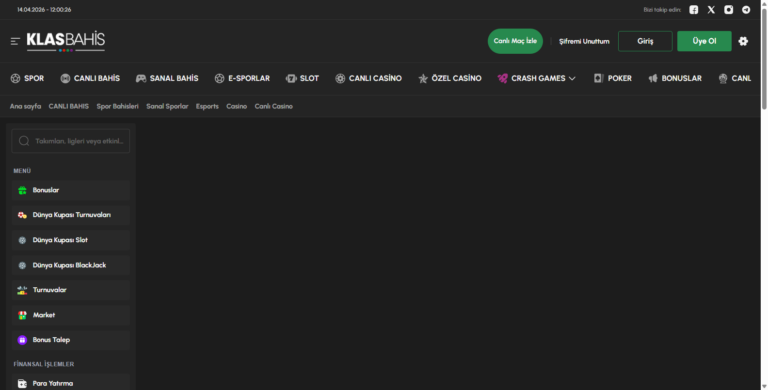Screen dimensions: 768x390
Task: Select Para Yatırma label in sidebar
Action: (52, 384)
